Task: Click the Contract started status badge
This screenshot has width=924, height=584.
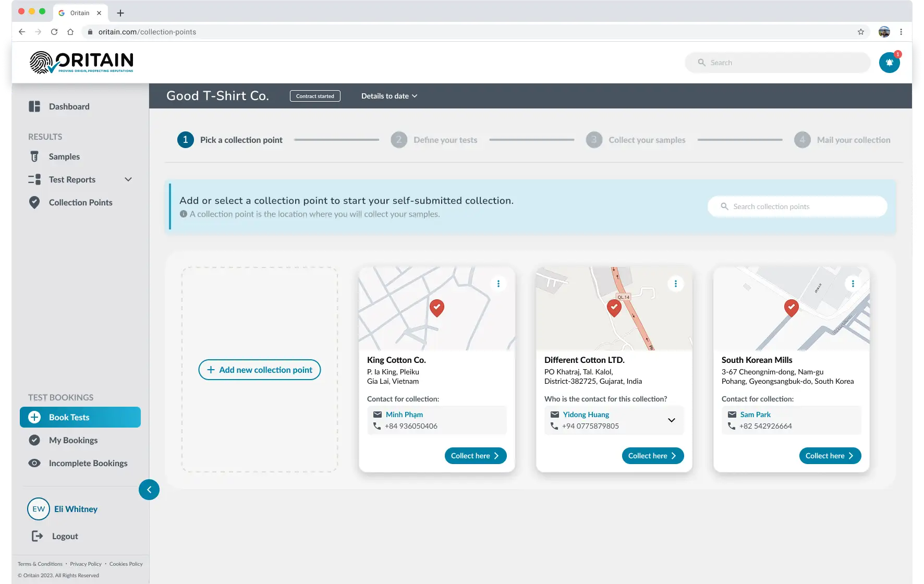Action: [315, 96]
